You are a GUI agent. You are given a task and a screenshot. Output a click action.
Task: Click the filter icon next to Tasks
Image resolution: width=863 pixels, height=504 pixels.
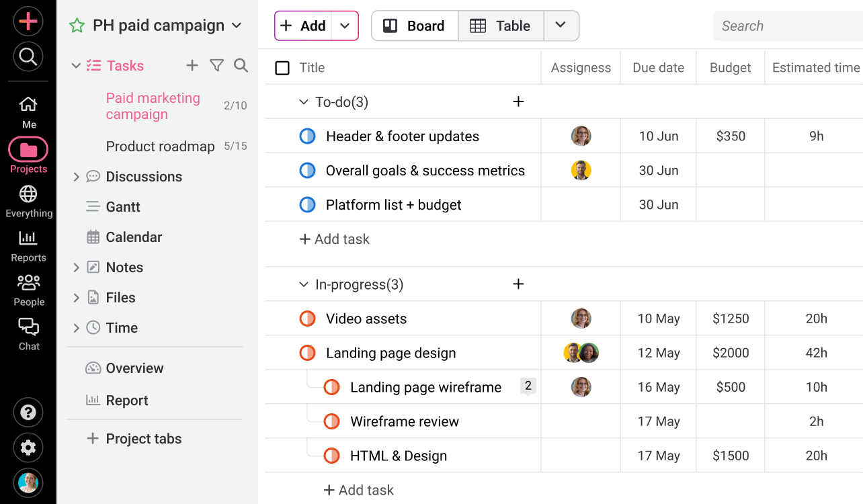216,65
